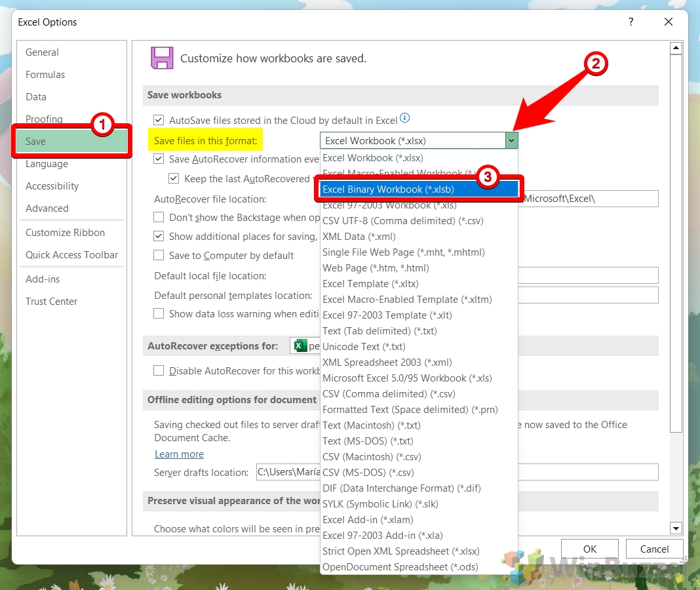Click the scroll down arrow

(676, 528)
